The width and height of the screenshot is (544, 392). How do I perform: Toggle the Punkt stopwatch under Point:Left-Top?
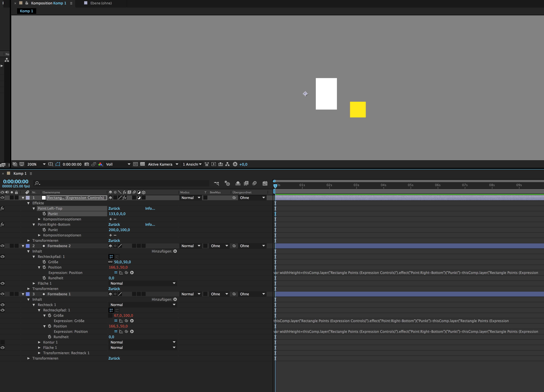click(44, 214)
